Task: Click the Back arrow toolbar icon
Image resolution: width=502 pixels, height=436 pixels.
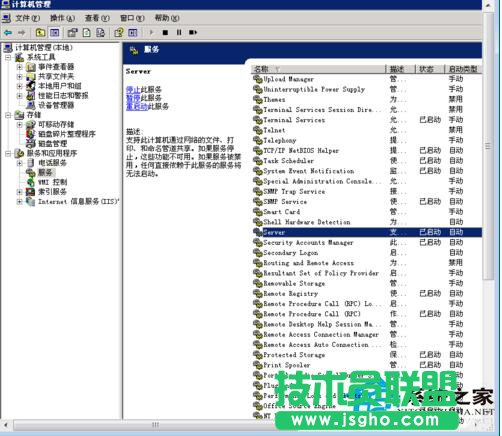Action: click(8, 33)
